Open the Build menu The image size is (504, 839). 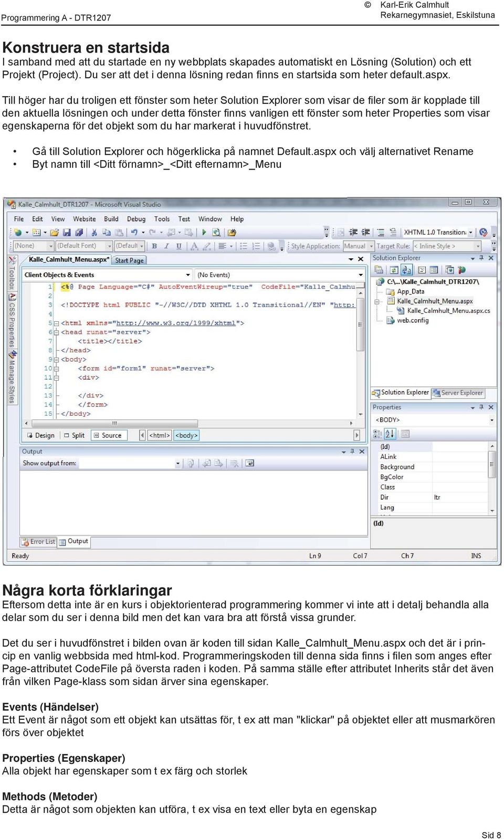111,219
